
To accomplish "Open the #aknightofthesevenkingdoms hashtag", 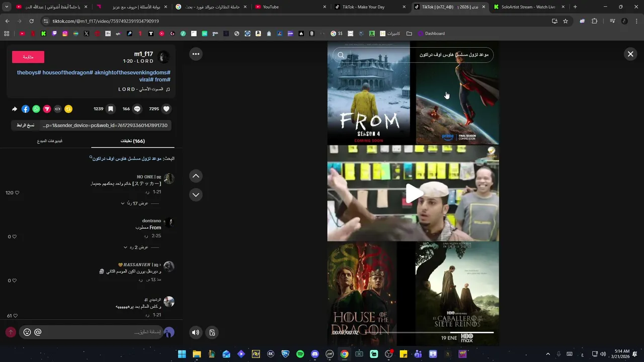I will [132, 72].
